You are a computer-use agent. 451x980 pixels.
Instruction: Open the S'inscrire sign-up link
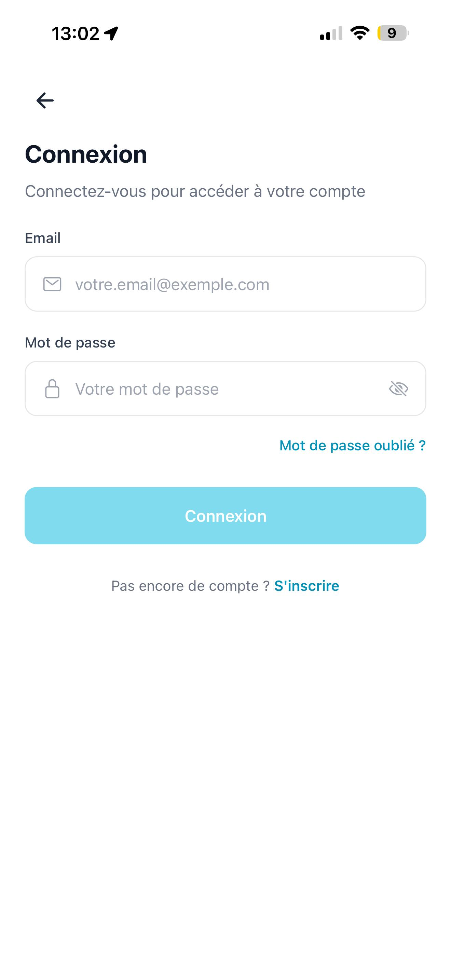coord(306,586)
